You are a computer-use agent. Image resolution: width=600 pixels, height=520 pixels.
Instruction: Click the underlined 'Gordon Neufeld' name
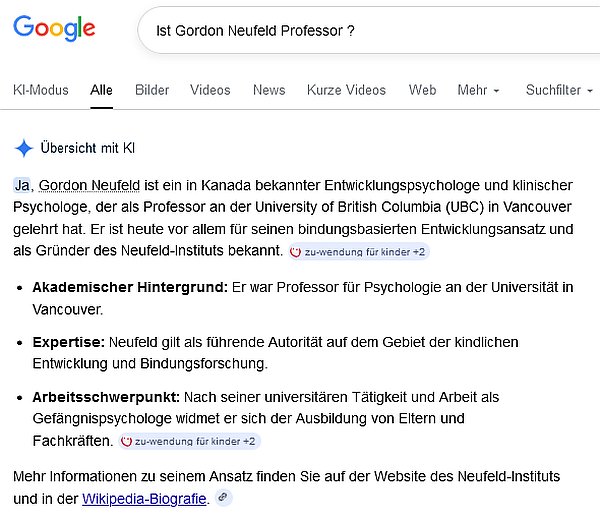click(89, 185)
